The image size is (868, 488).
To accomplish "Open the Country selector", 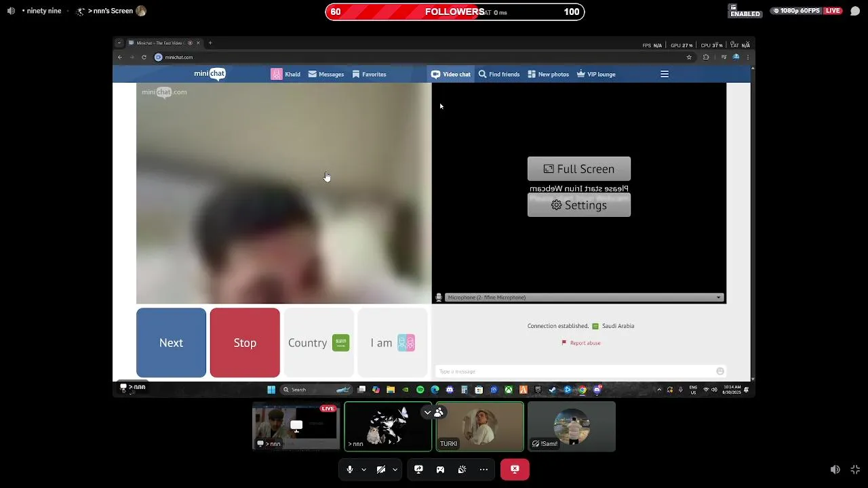I will [x=319, y=342].
